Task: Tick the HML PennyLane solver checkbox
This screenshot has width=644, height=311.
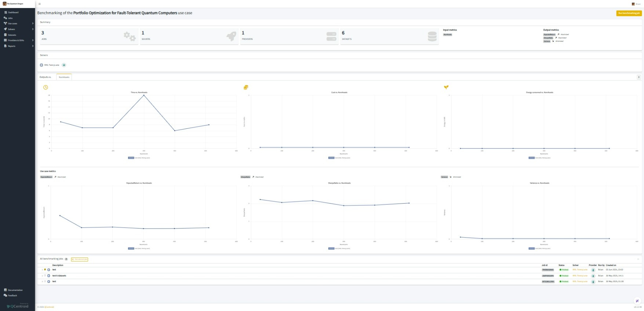Action: [x=41, y=65]
